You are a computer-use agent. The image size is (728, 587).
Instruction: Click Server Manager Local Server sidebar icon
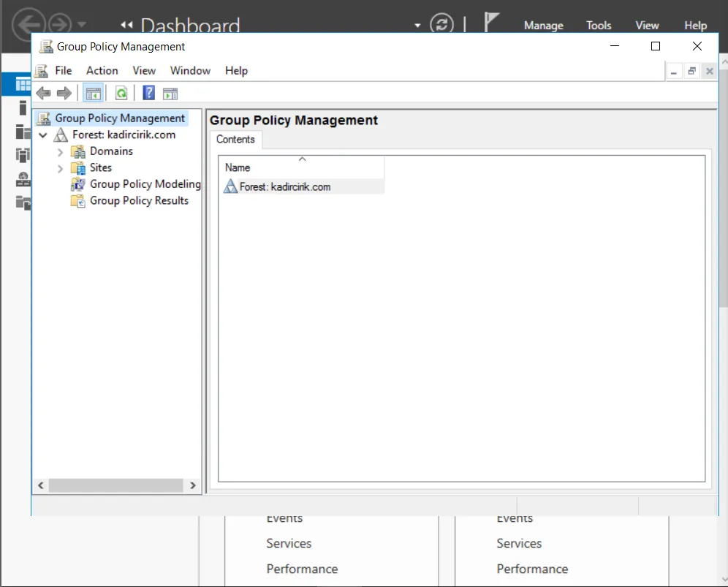point(23,107)
